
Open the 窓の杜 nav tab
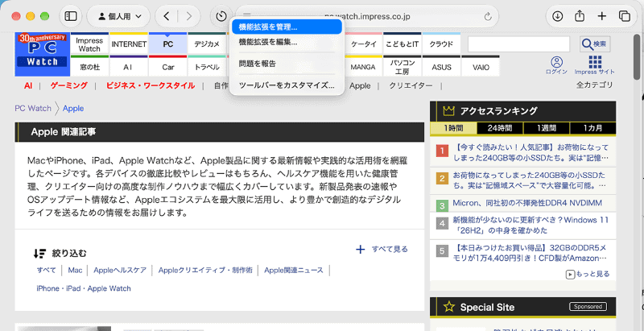tap(89, 67)
